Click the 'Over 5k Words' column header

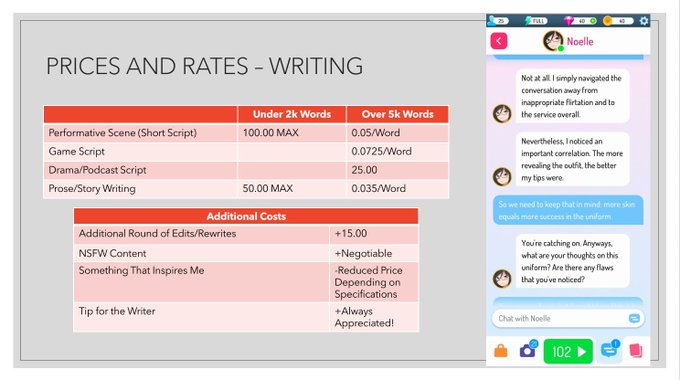pos(397,114)
